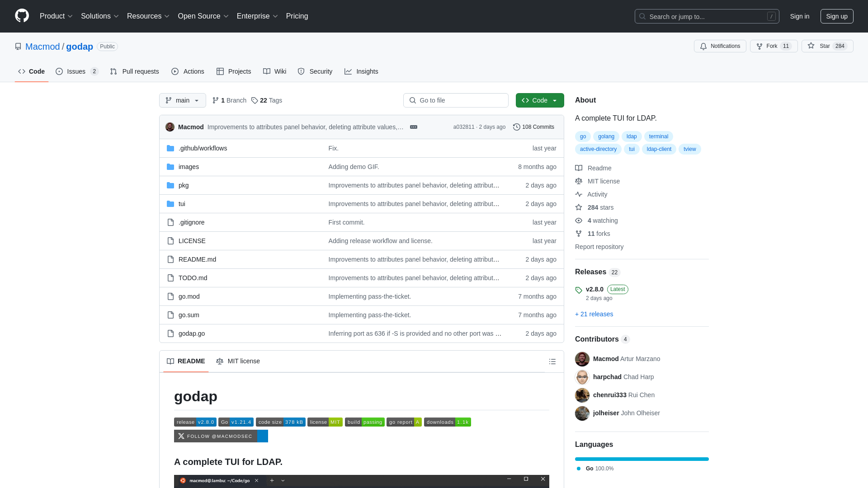Click the Sign up button
Image resolution: width=868 pixels, height=488 pixels.
tap(837, 16)
